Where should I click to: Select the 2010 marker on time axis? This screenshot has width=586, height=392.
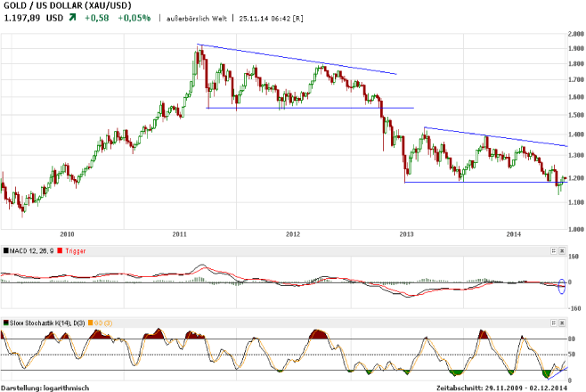coord(66,234)
